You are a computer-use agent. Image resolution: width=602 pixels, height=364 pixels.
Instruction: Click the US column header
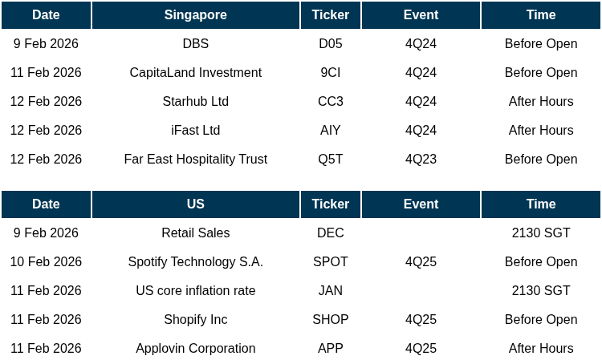coord(195,204)
